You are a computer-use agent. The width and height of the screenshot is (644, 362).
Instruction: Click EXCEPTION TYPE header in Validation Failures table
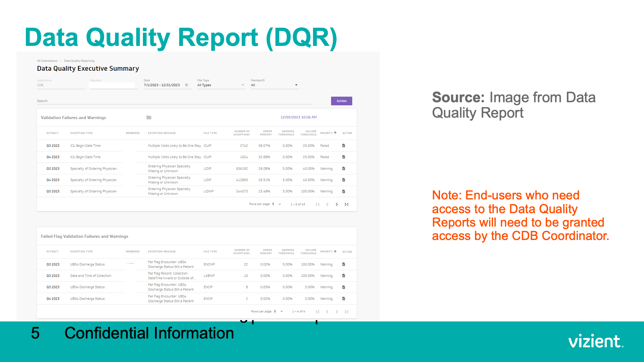82,133
